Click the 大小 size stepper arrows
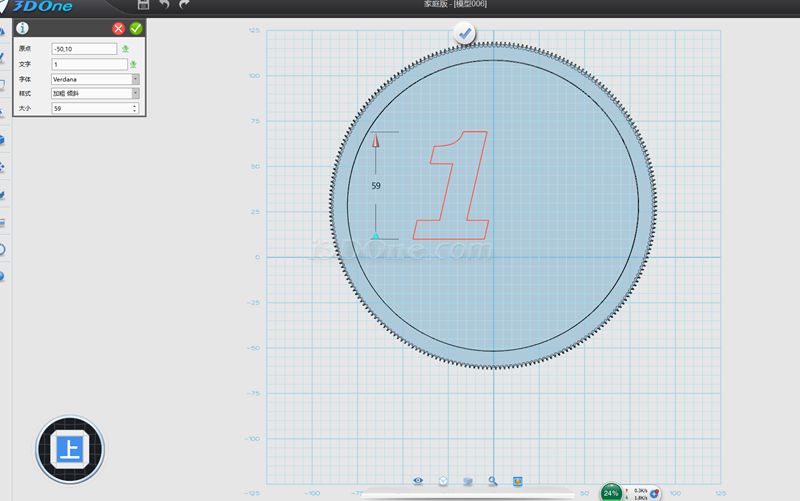 [x=135, y=108]
